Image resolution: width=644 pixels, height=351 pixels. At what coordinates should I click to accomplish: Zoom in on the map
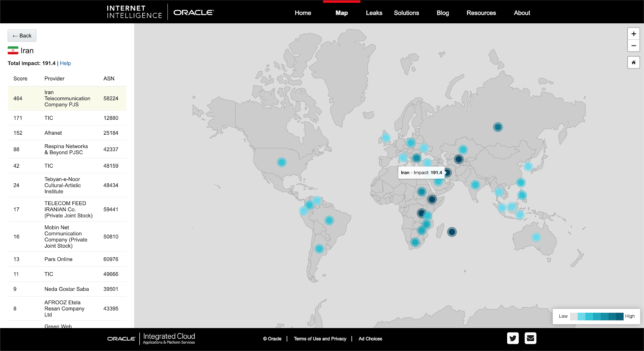pyautogui.click(x=634, y=34)
